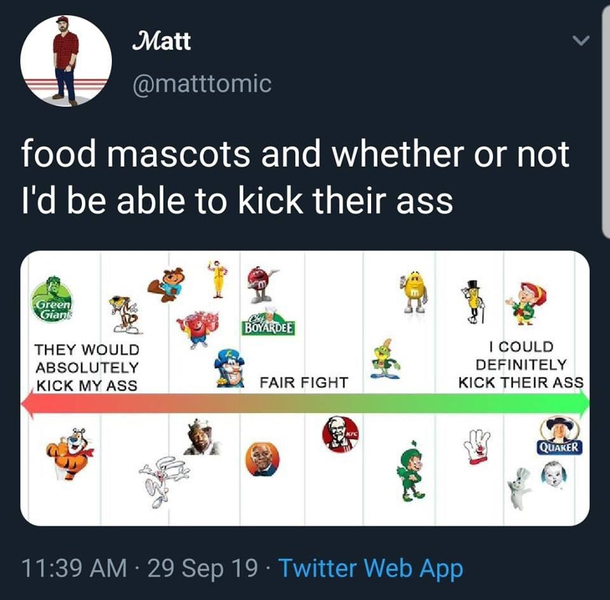Click the yellow M&M character
The height and width of the screenshot is (600, 610).
click(414, 292)
